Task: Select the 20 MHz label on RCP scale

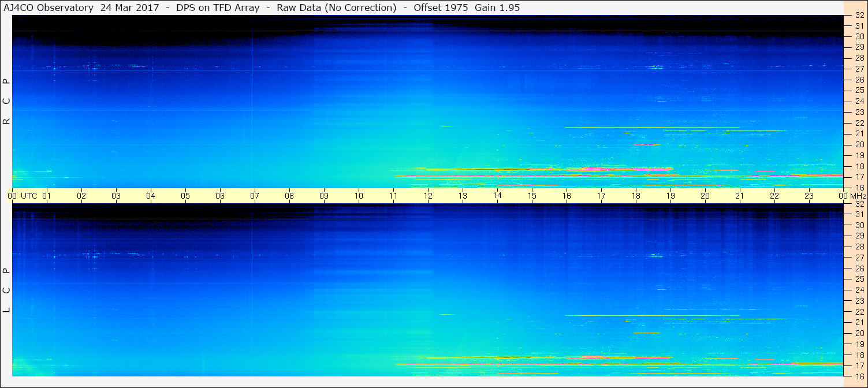Action: pyautogui.click(x=859, y=144)
